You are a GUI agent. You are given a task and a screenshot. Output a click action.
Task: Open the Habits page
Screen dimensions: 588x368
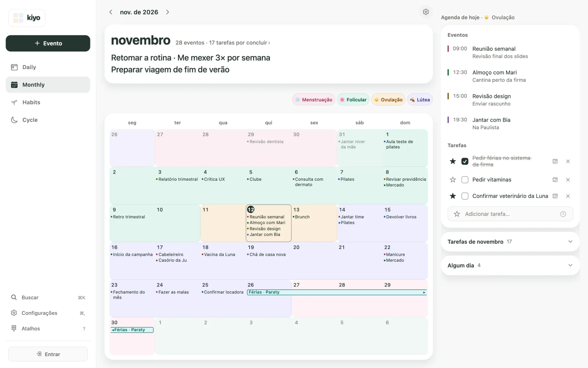(48, 102)
